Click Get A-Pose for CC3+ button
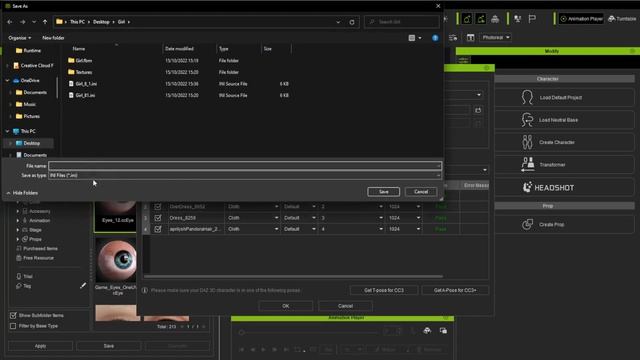 455,290
